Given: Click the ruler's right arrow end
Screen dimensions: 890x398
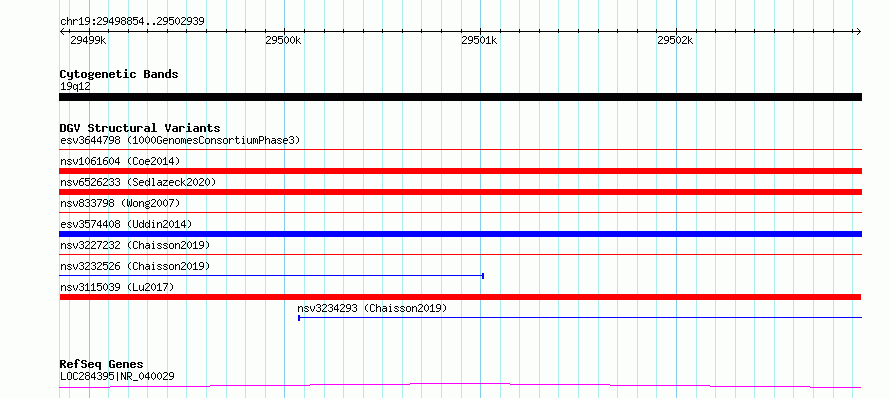Looking at the screenshot, I should coord(859,31).
